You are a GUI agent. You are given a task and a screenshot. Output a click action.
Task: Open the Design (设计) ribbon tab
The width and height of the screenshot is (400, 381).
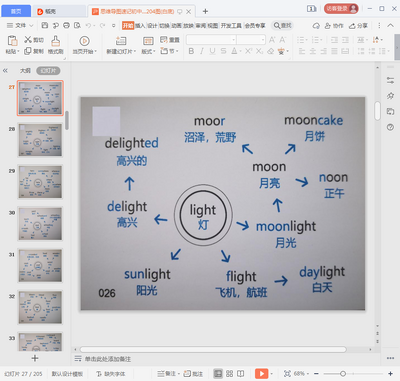pyautogui.click(x=152, y=25)
